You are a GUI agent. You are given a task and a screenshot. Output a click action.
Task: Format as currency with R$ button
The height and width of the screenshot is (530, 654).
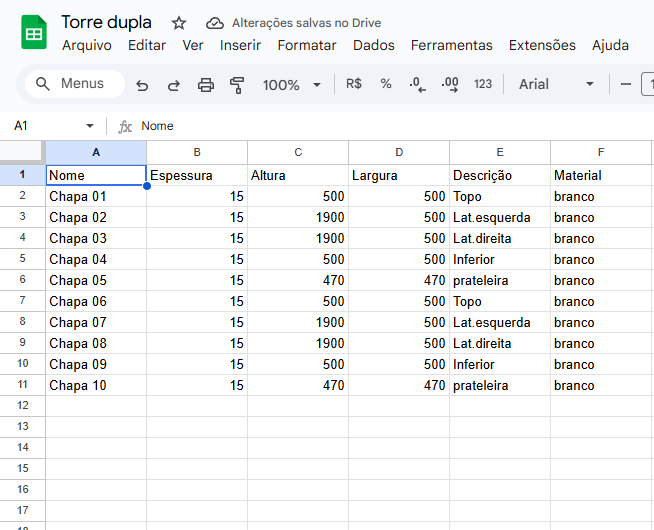tap(354, 84)
